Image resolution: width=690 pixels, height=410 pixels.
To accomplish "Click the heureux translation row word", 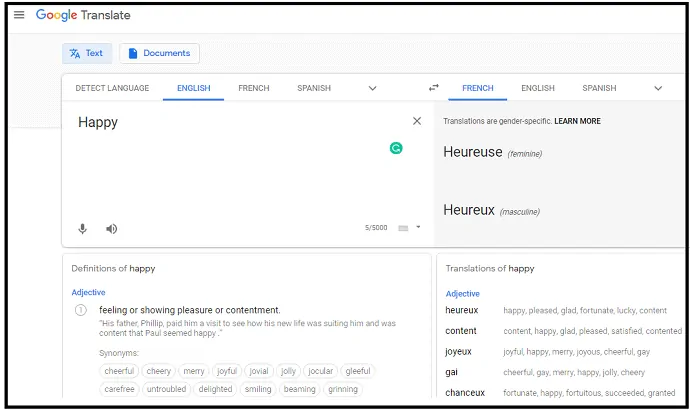I will (x=462, y=310).
